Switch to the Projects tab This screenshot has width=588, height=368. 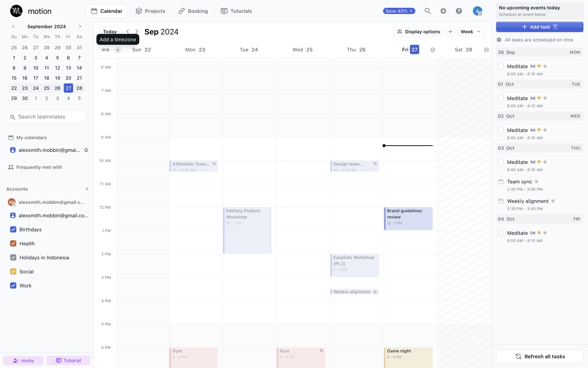click(150, 11)
